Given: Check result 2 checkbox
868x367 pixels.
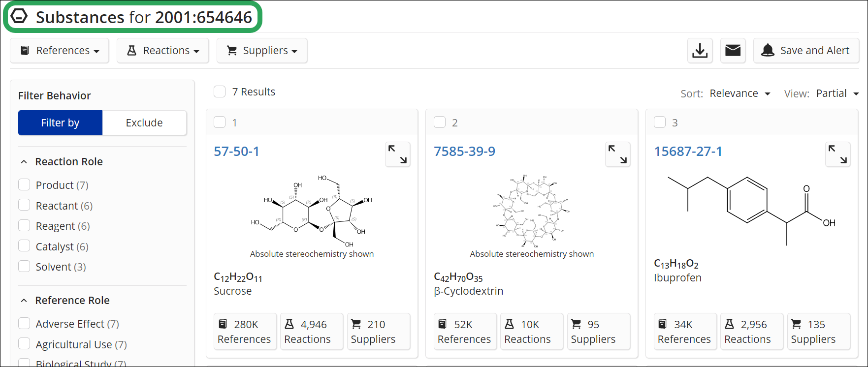Looking at the screenshot, I should pos(440,122).
